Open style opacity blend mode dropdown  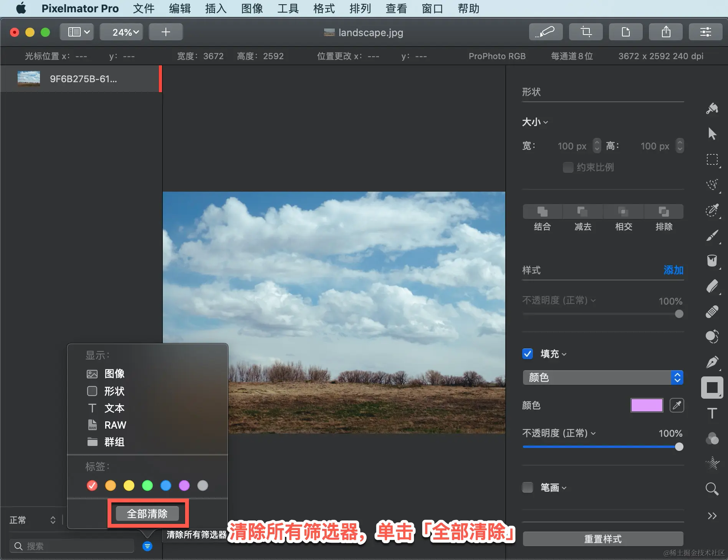559,300
